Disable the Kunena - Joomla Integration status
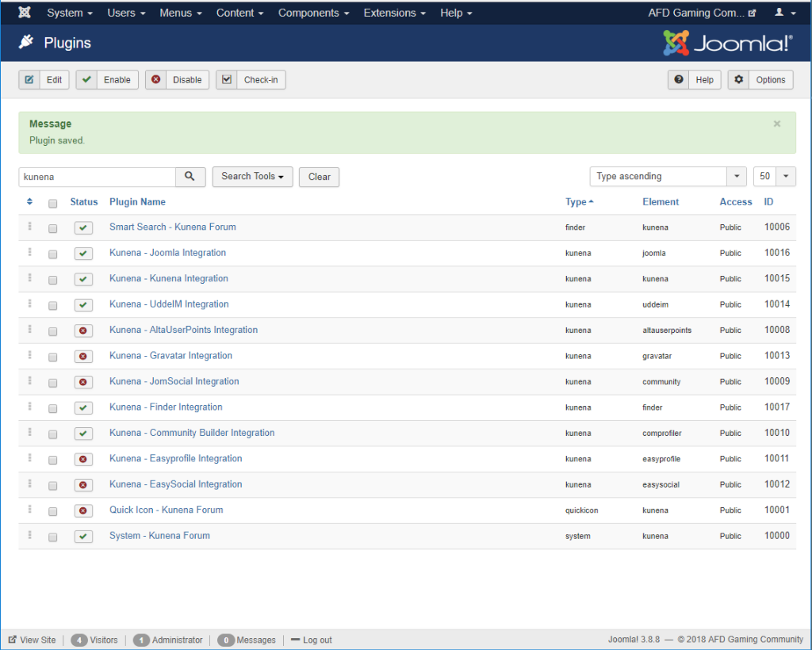812x650 pixels. coord(83,254)
